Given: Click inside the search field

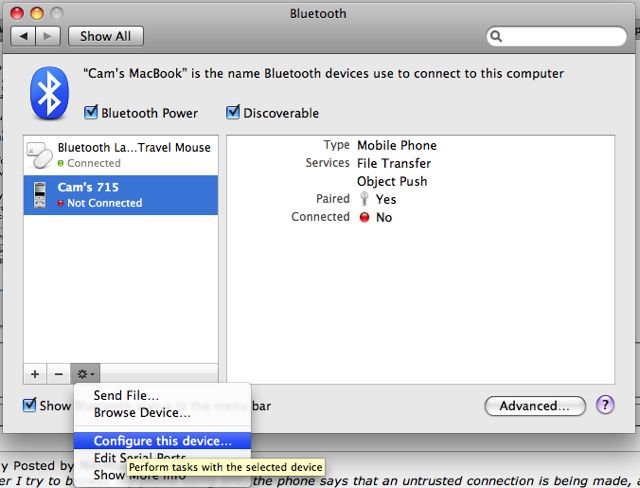Looking at the screenshot, I should [x=556, y=36].
